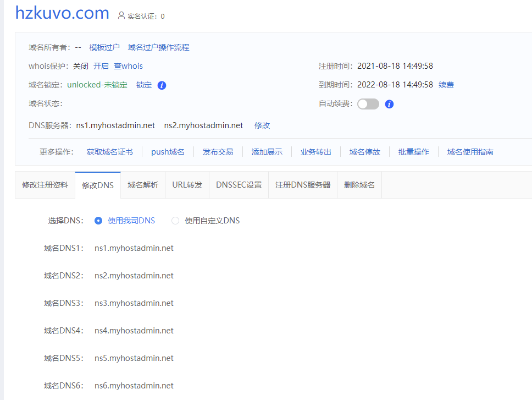Screen dimensions: 532x400
Task: Enable the 自动续费 auto-renewal switch
Action: pyautogui.click(x=368, y=103)
